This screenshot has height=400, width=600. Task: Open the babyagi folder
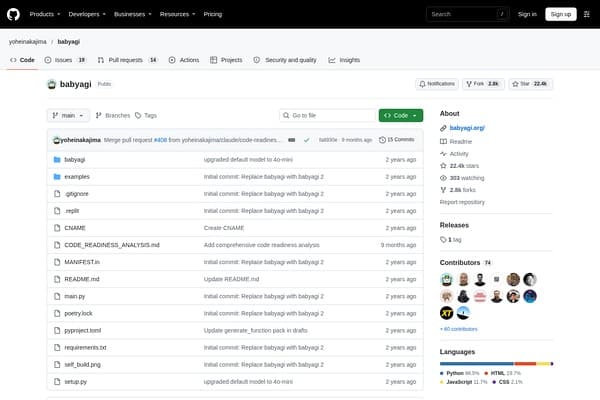click(x=75, y=160)
